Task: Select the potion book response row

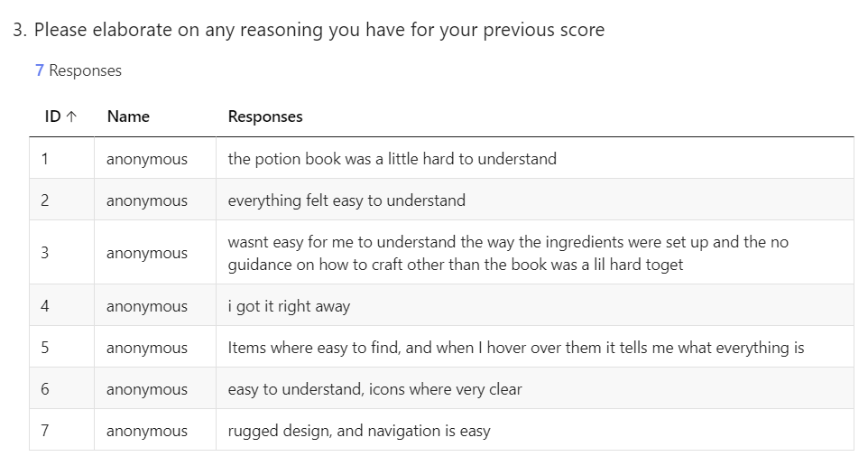Action: click(x=392, y=159)
